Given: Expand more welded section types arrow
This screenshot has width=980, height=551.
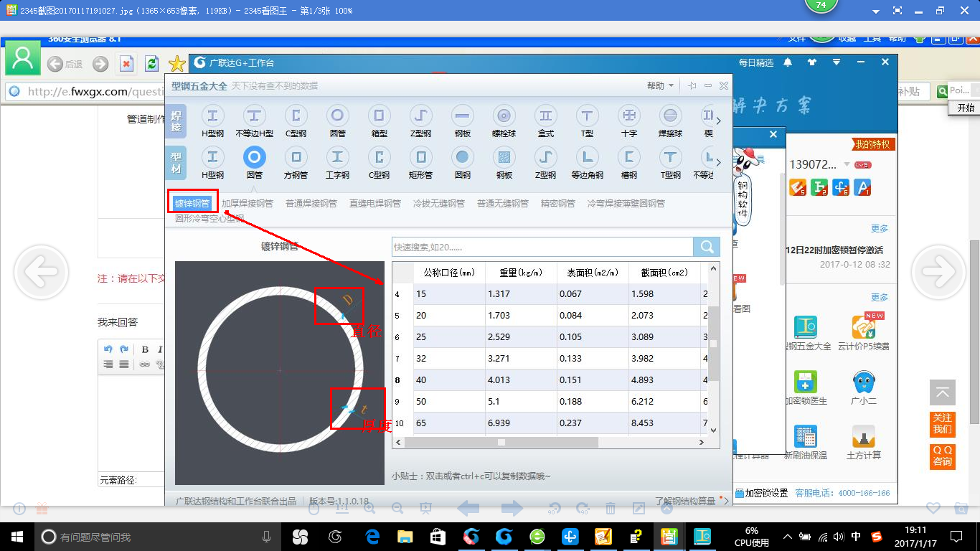Looking at the screenshot, I should tap(719, 121).
